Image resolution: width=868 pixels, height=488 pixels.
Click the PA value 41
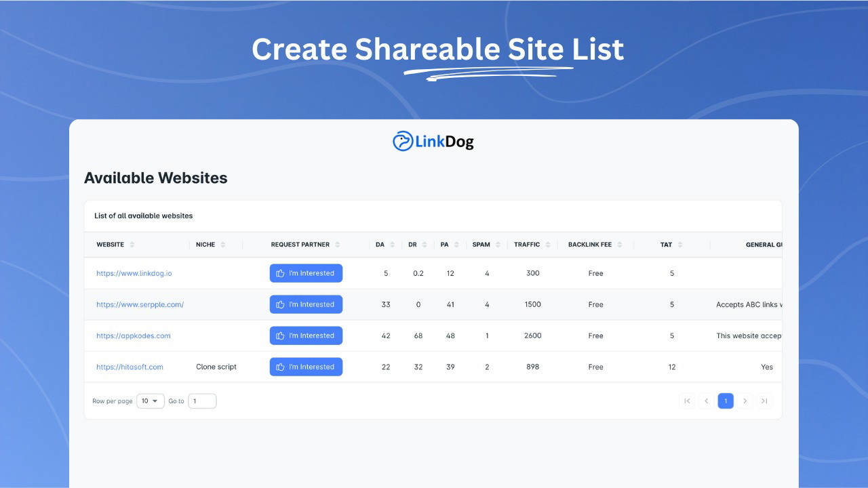coord(450,304)
